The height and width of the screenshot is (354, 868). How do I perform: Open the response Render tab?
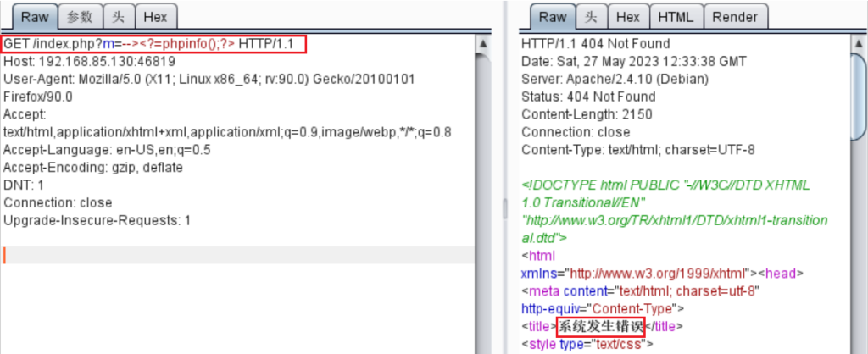[735, 17]
